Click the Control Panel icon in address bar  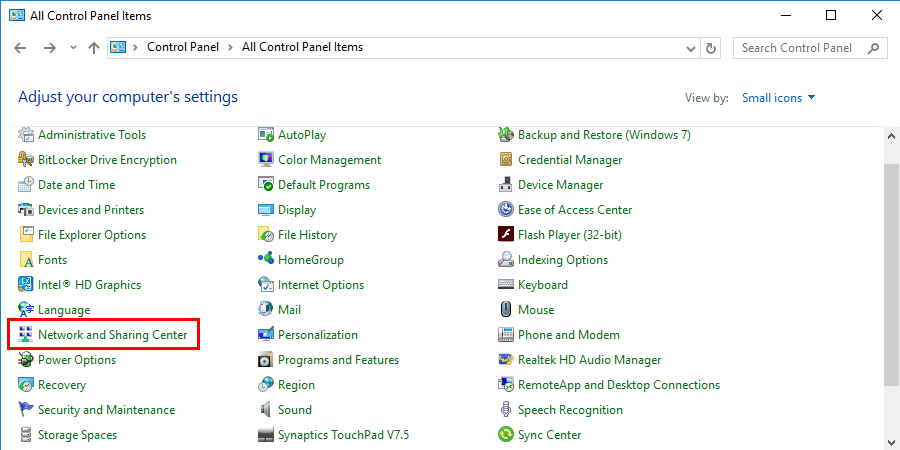point(118,48)
